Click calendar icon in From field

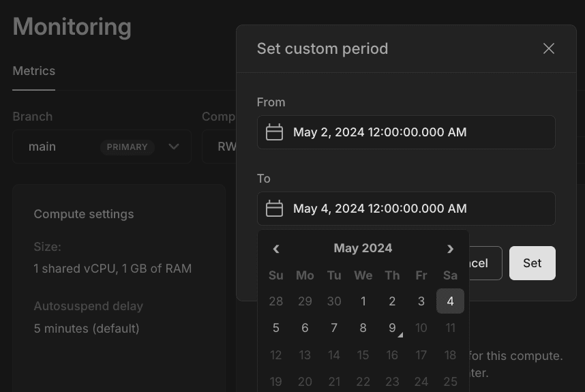pyautogui.click(x=274, y=132)
